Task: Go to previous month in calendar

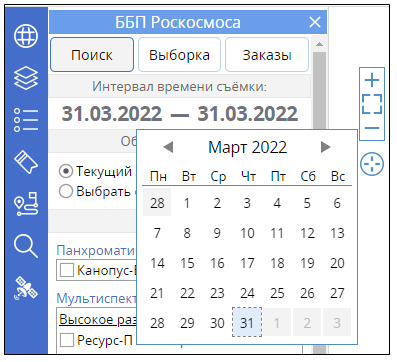Action: [168, 147]
